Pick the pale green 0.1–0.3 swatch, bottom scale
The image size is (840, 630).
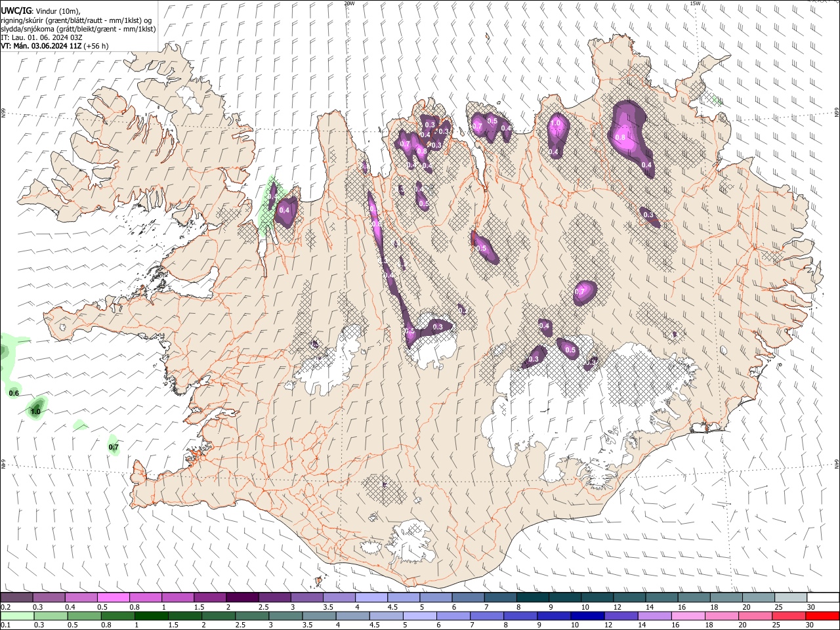pos(17,616)
